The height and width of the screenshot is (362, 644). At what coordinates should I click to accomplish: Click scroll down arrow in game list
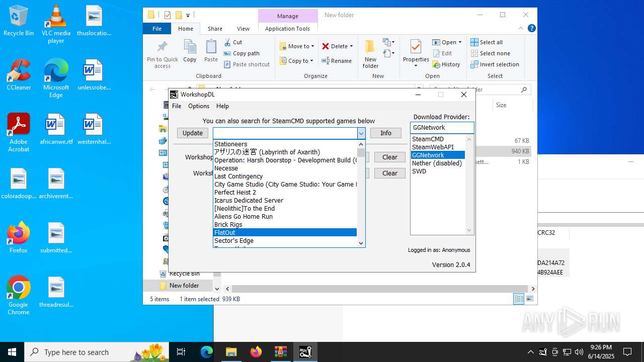click(361, 243)
